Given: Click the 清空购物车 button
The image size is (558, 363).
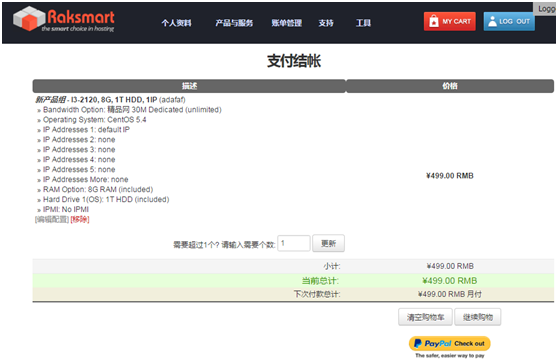Looking at the screenshot, I should point(425,317).
